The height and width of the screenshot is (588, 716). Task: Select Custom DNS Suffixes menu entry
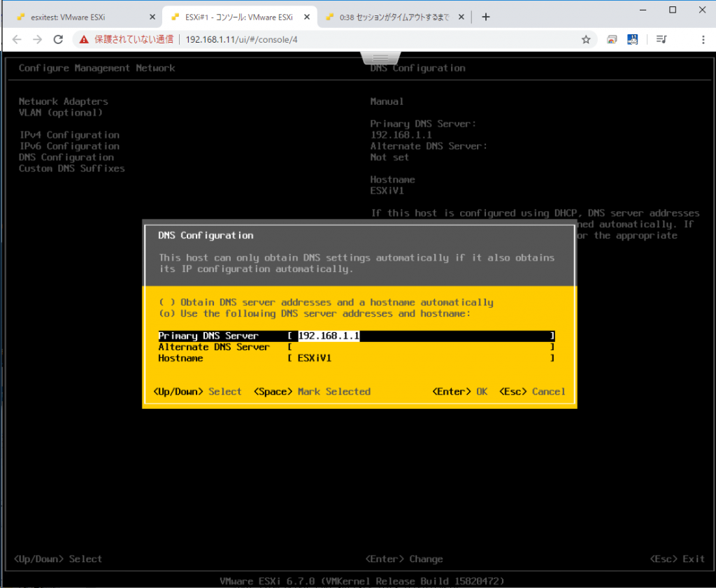(x=72, y=168)
